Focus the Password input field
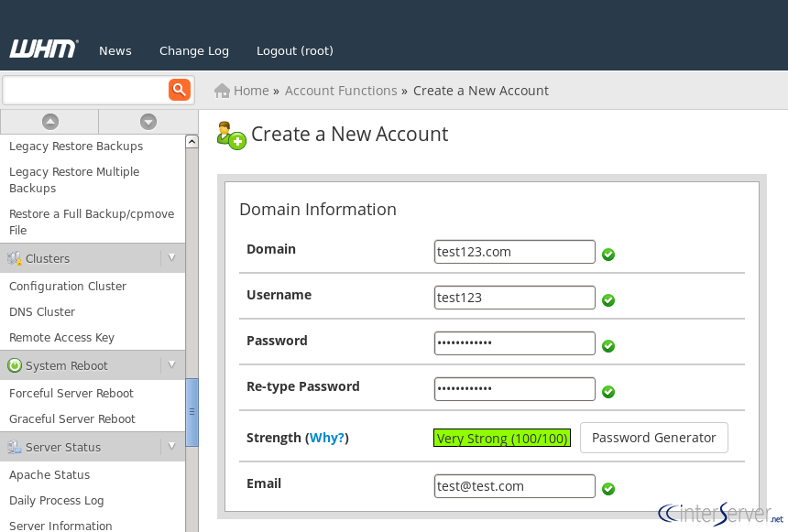 [515, 343]
